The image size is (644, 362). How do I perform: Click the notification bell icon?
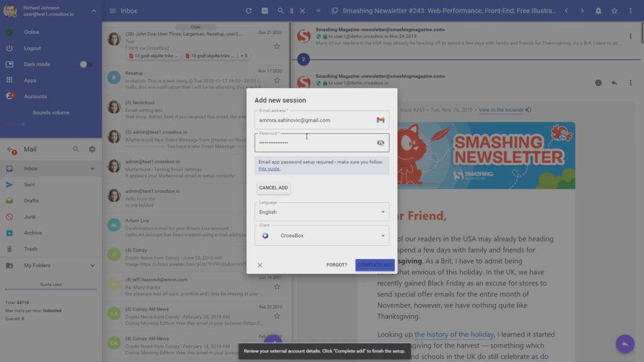pos(598,11)
